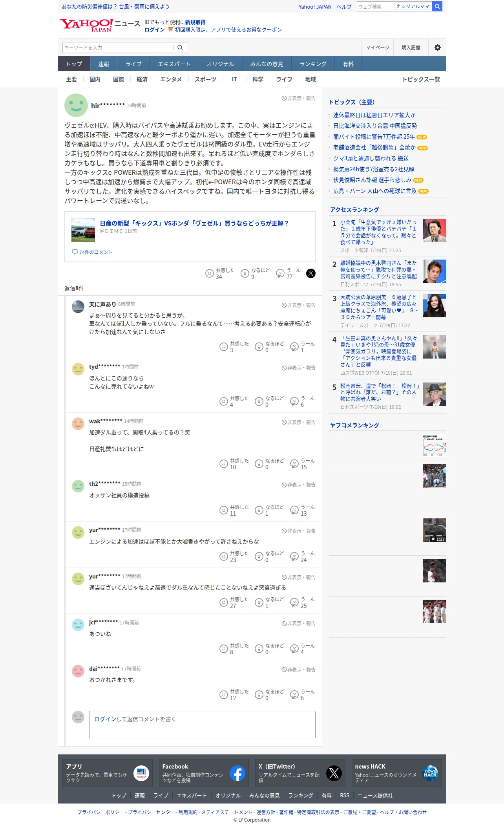Click うーん icon on tyd******** reply
Image resolution: width=504 pixels, height=831 pixels.
pyautogui.click(x=294, y=401)
